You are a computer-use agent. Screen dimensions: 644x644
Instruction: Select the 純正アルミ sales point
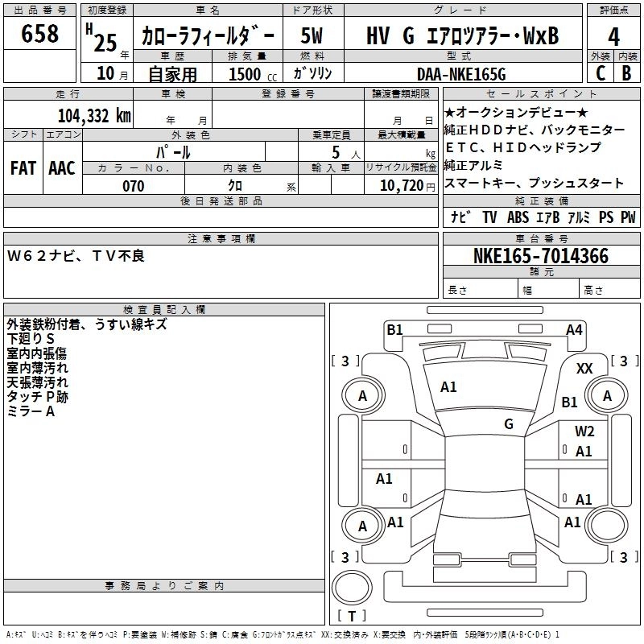[x=473, y=165]
